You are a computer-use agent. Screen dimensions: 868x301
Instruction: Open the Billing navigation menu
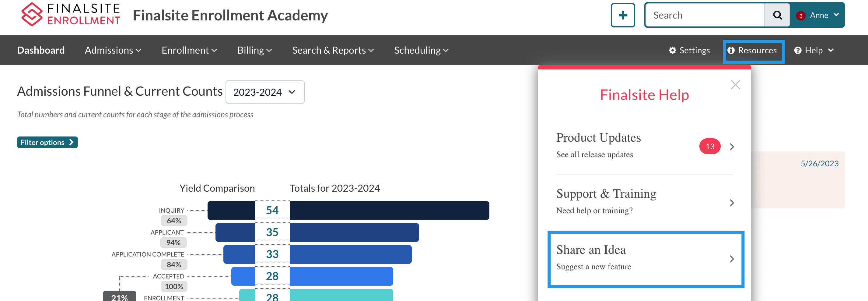coord(254,50)
